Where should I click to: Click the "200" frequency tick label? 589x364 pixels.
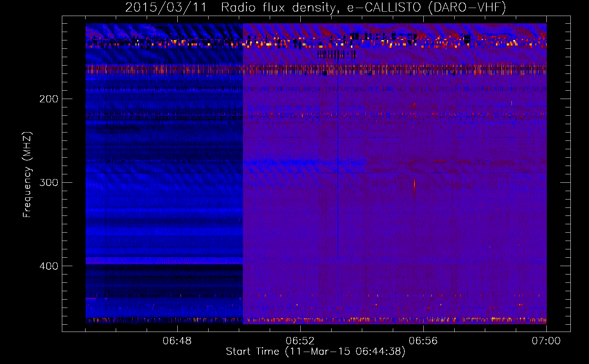click(x=49, y=99)
